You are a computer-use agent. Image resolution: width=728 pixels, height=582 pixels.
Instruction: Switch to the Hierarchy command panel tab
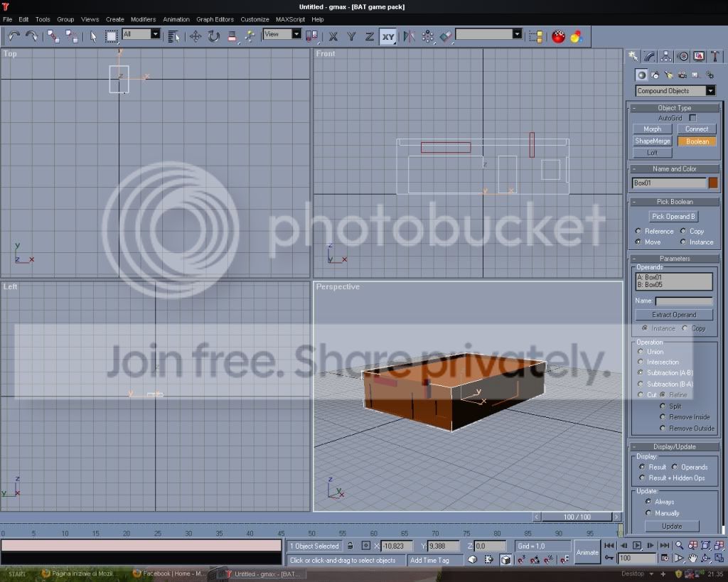pyautogui.click(x=666, y=57)
